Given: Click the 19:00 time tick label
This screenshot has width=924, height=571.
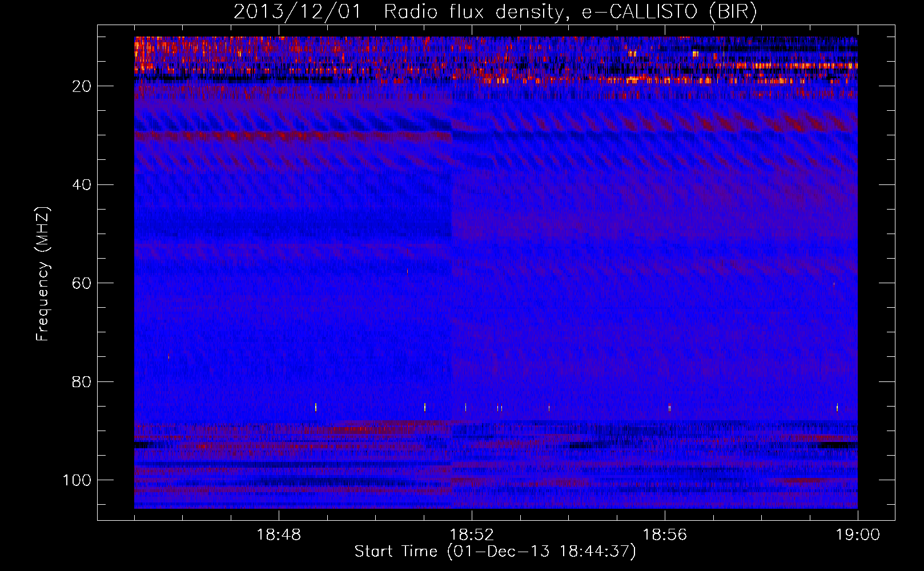Looking at the screenshot, I should (858, 535).
